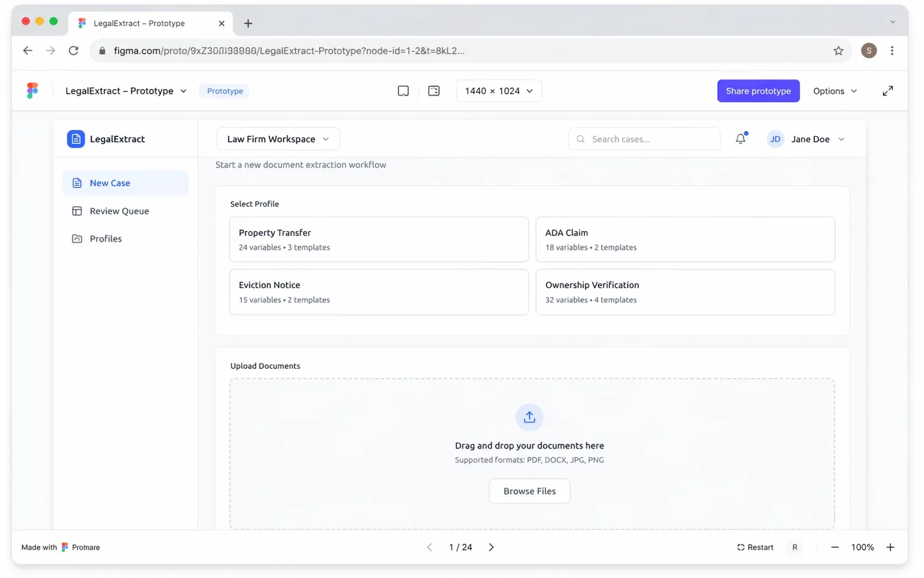This screenshot has height=578, width=924.
Task: Select the ADA Claim profile card
Action: [685, 239]
